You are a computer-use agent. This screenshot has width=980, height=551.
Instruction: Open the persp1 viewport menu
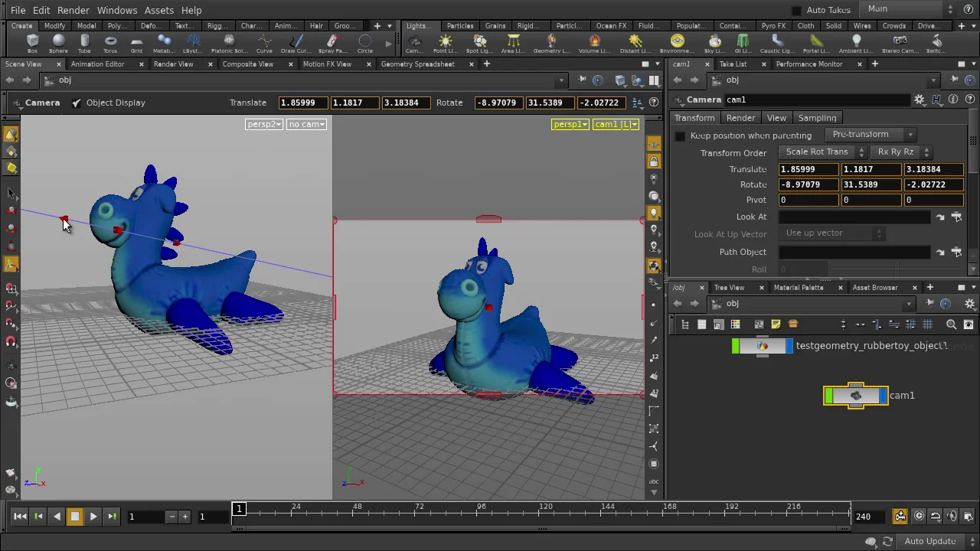[570, 124]
